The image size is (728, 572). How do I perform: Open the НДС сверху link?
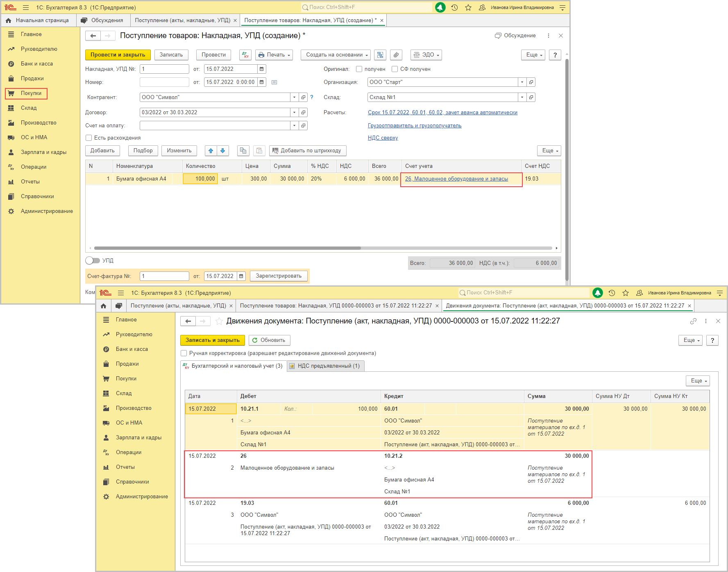(x=383, y=138)
